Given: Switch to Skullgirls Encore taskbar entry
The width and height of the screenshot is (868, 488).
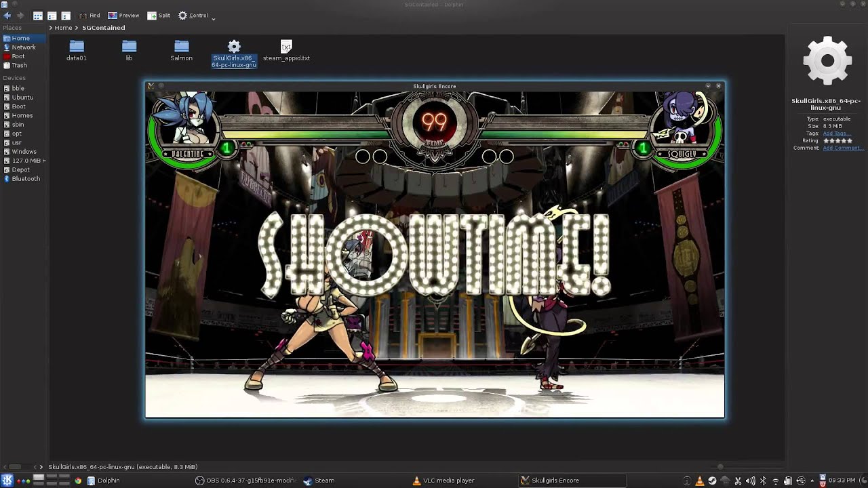Looking at the screenshot, I should click(x=571, y=481).
